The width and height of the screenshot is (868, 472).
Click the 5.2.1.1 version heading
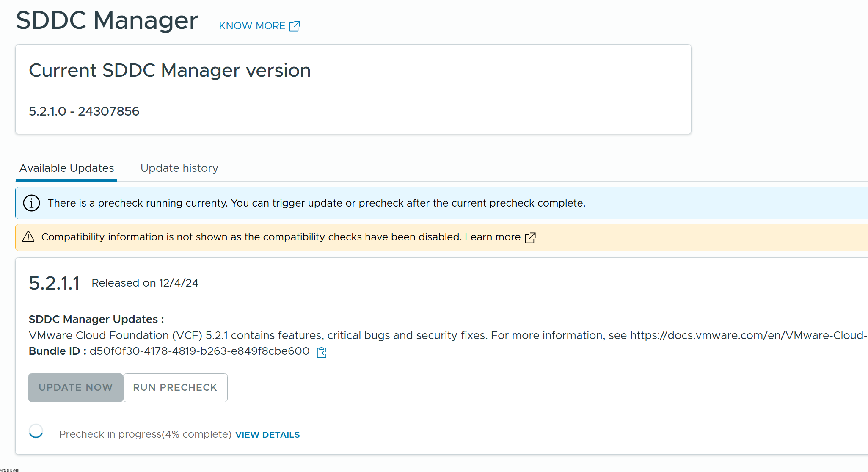pyautogui.click(x=54, y=283)
